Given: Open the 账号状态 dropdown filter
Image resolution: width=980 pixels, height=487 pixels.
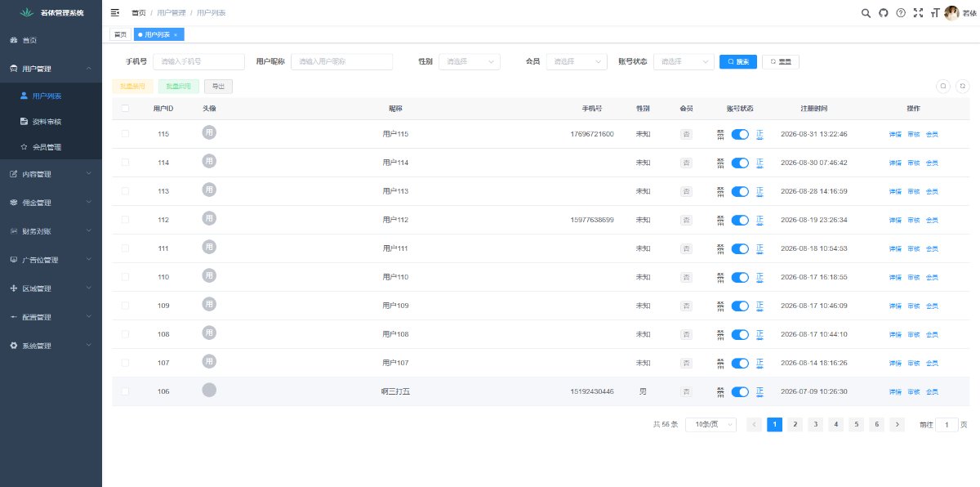Looking at the screenshot, I should pyautogui.click(x=684, y=61).
